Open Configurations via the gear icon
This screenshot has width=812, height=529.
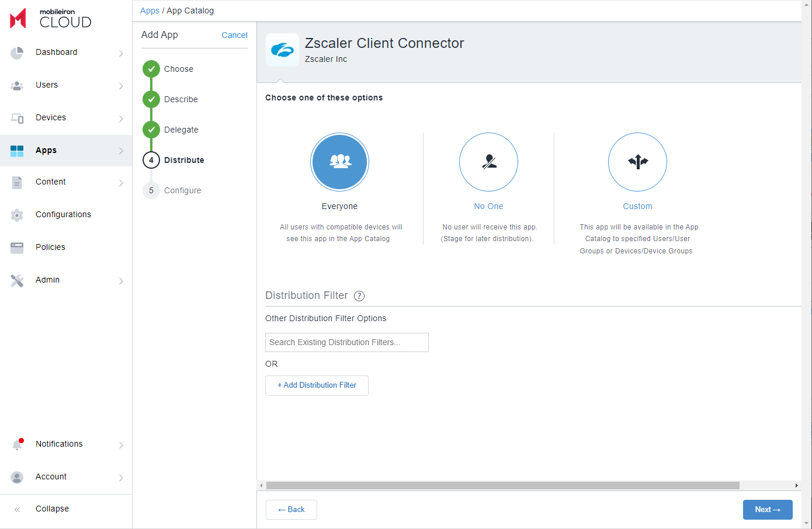tap(18, 214)
